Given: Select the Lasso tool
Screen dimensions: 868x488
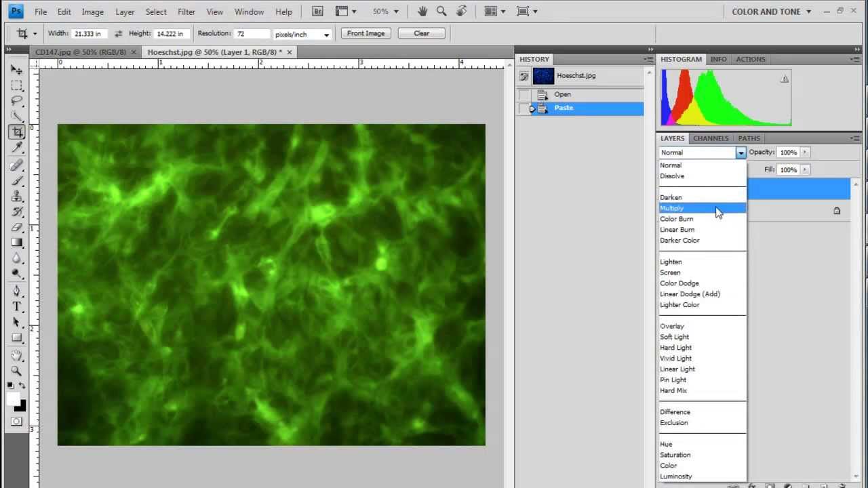Looking at the screenshot, I should tap(17, 101).
